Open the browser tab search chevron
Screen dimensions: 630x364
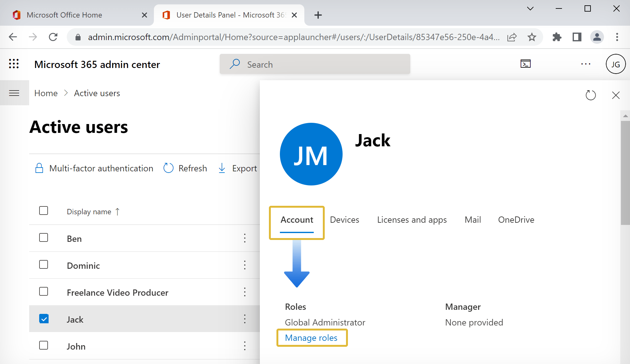click(x=530, y=9)
